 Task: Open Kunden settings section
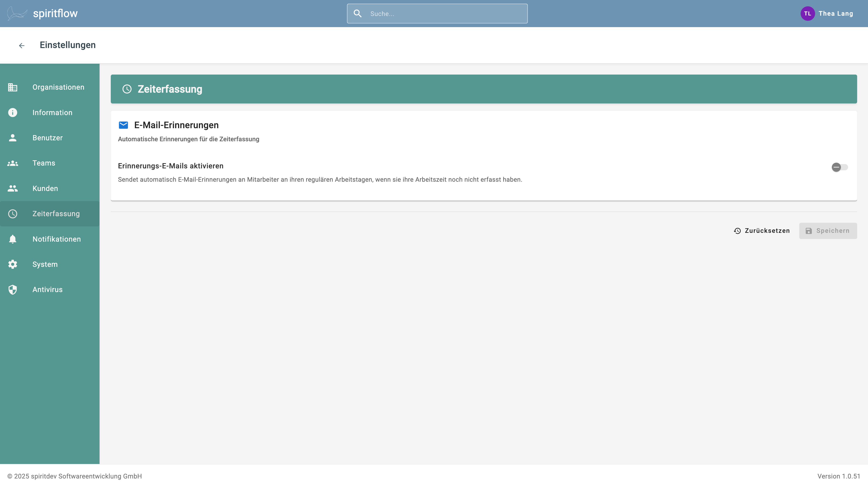50,188
